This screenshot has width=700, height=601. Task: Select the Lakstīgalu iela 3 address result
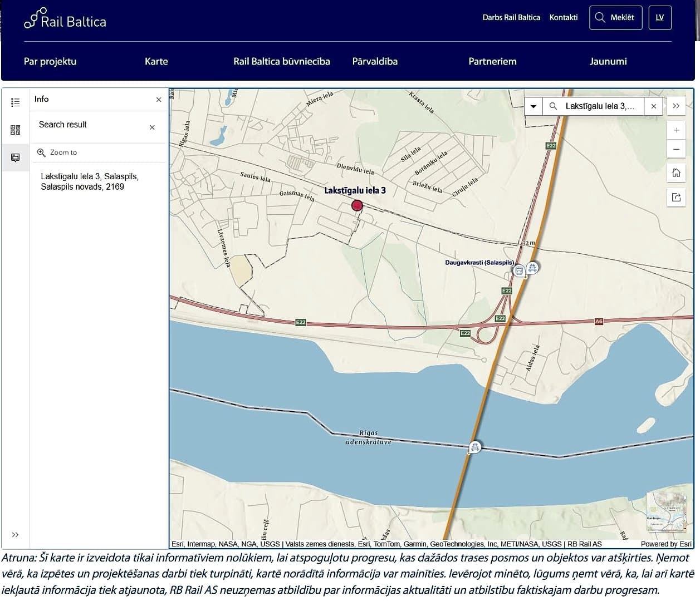click(89, 181)
